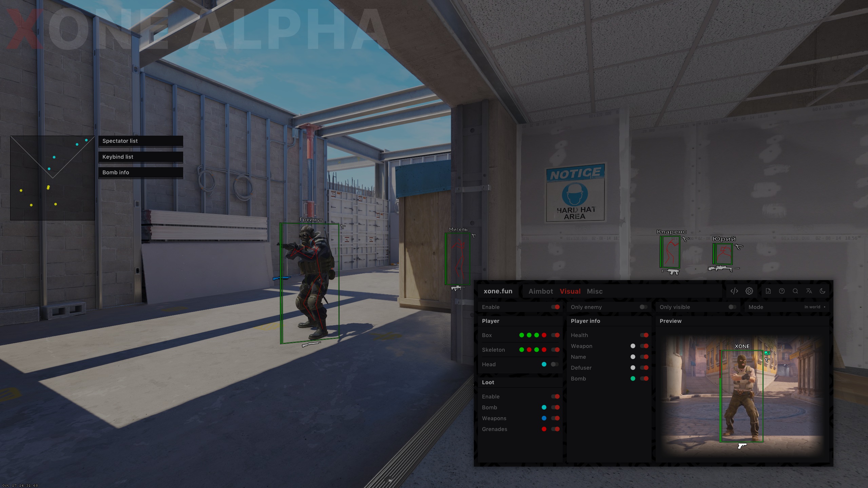The height and width of the screenshot is (488, 868).
Task: Click the Aimbot tab in xone.fun
Action: tap(540, 291)
